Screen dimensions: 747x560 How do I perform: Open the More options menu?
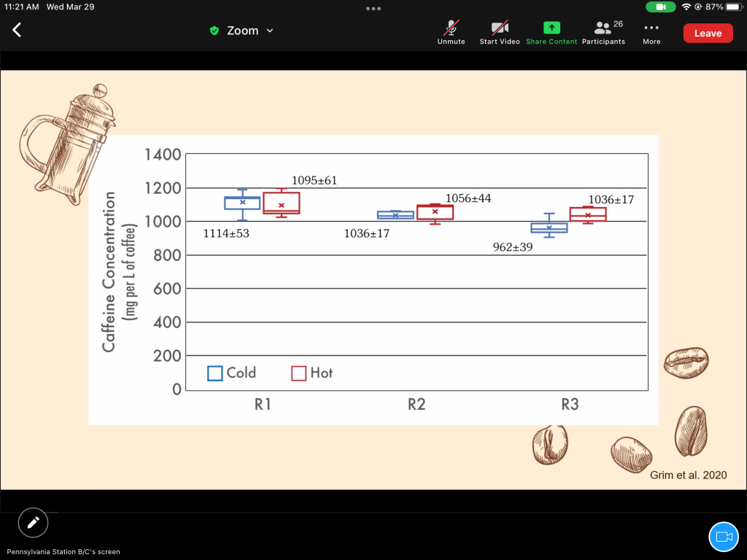[x=651, y=33]
